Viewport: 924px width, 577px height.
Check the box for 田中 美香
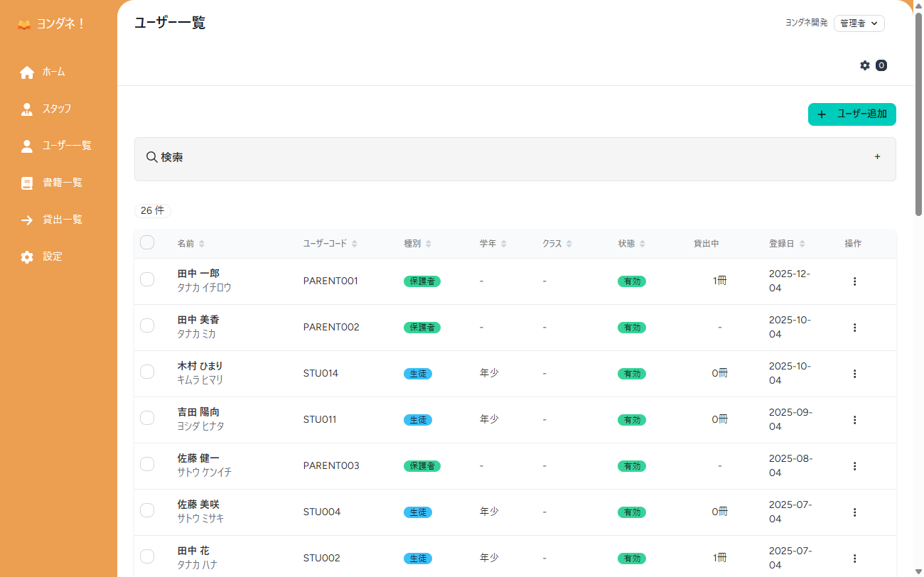pos(147,325)
